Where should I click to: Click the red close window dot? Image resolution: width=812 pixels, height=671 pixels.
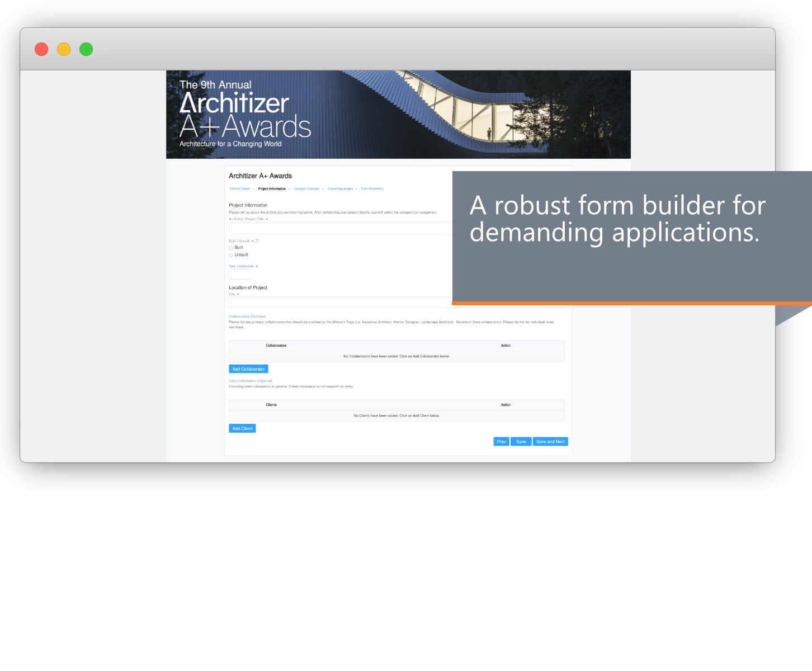pos(41,49)
